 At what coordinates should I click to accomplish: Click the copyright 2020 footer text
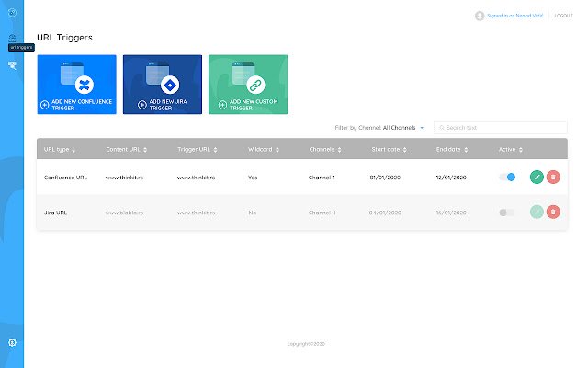tap(306, 344)
